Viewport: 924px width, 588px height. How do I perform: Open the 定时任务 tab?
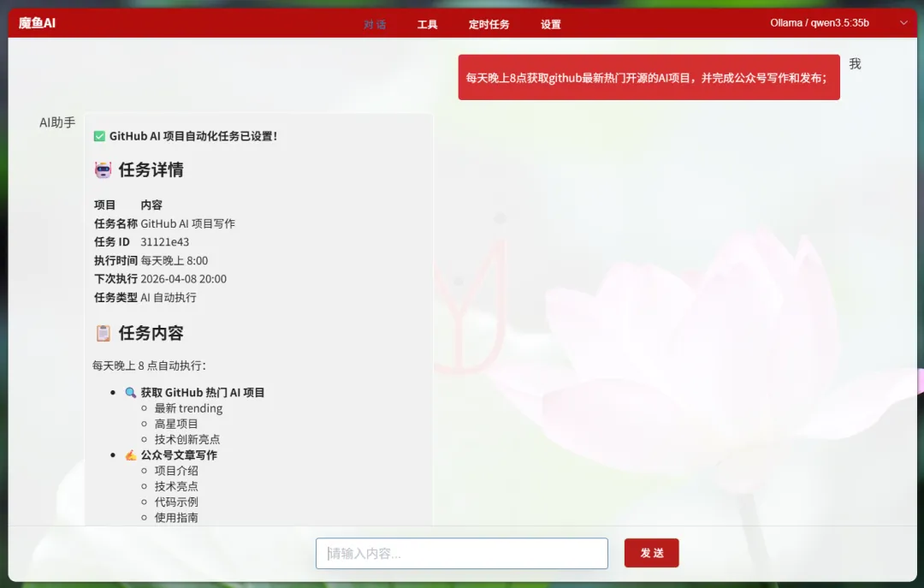(489, 24)
